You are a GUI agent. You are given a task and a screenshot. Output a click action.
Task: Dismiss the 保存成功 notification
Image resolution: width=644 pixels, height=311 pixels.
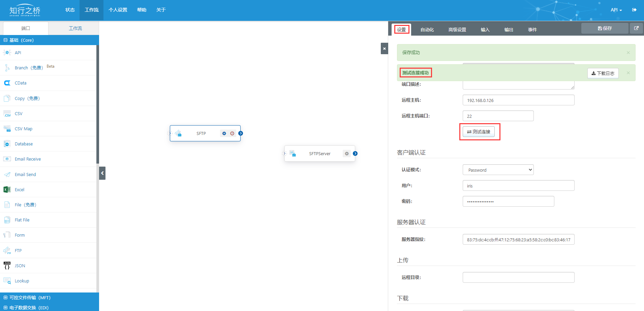point(628,53)
